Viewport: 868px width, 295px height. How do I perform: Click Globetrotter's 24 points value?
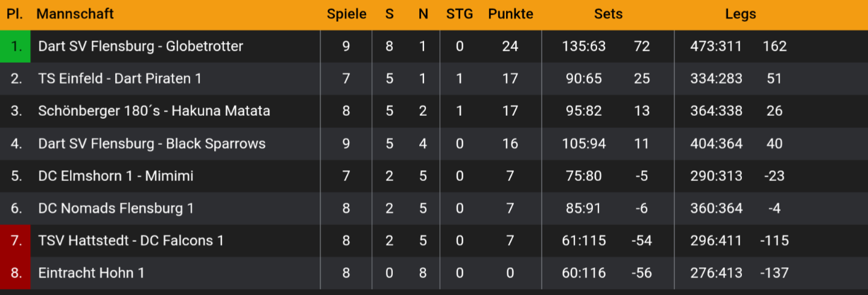(x=510, y=46)
